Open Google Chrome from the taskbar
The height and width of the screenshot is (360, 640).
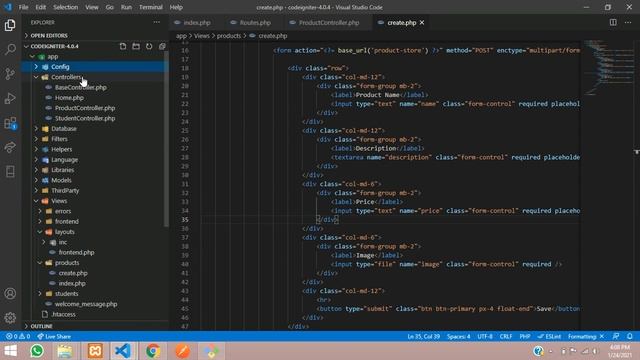[153, 351]
